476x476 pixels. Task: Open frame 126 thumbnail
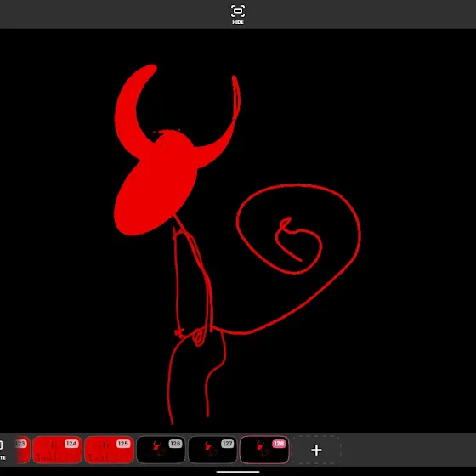[161, 450]
